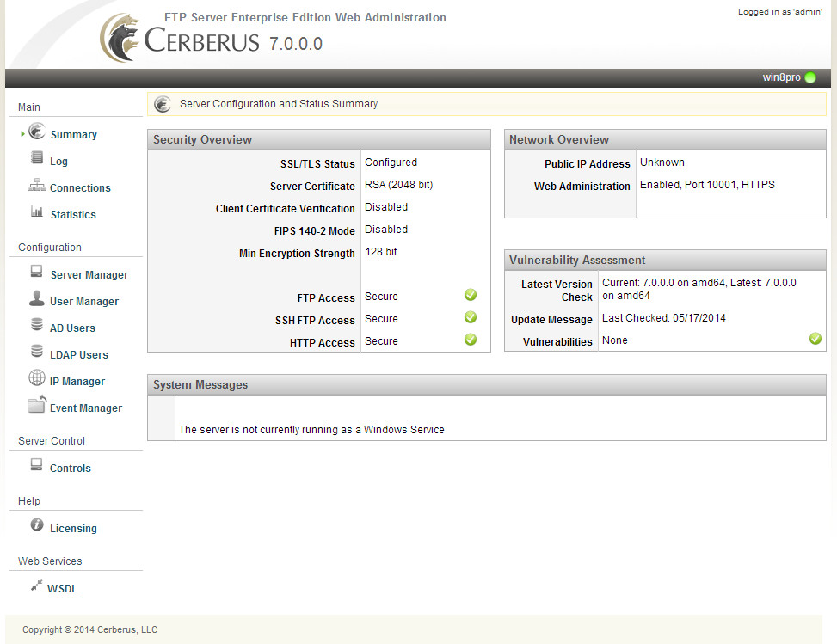Screen dimensions: 837x644
Task: Click the Statistics bar chart icon
Action: 37,212
